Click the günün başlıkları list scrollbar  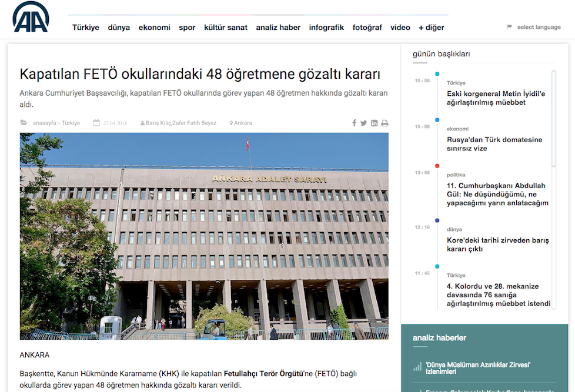553,118
